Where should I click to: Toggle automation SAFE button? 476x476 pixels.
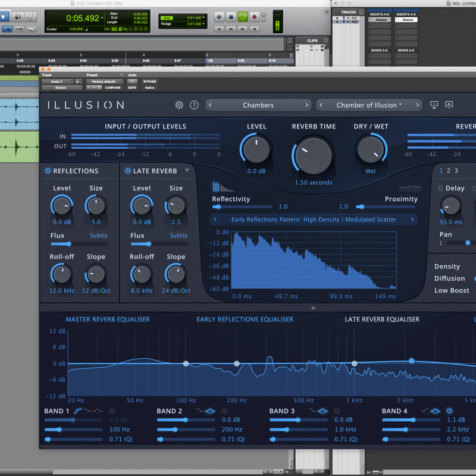coord(132,87)
